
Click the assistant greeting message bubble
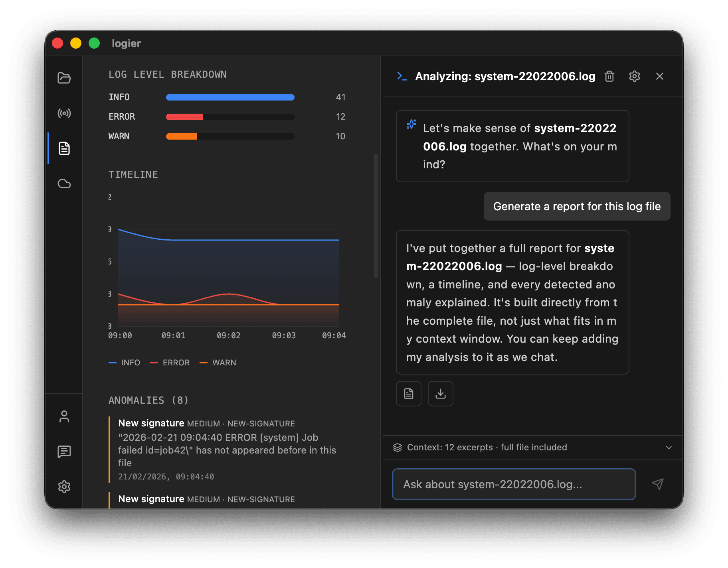(x=512, y=146)
